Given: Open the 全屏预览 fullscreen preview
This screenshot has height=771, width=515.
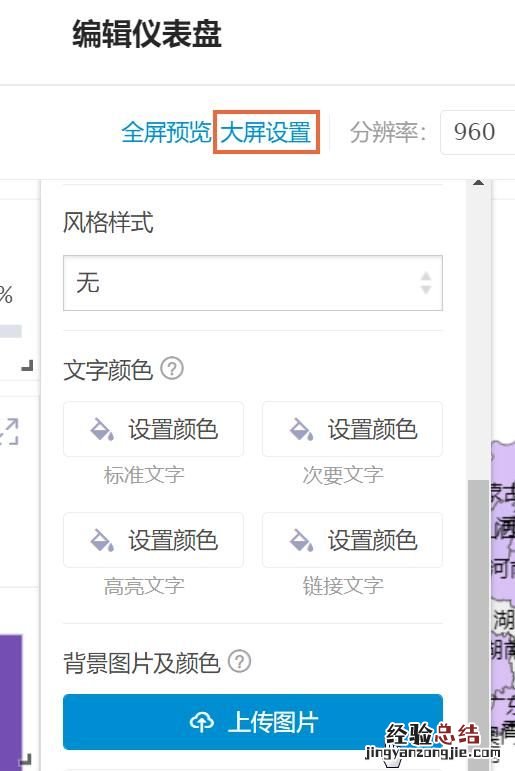Looking at the screenshot, I should [166, 132].
